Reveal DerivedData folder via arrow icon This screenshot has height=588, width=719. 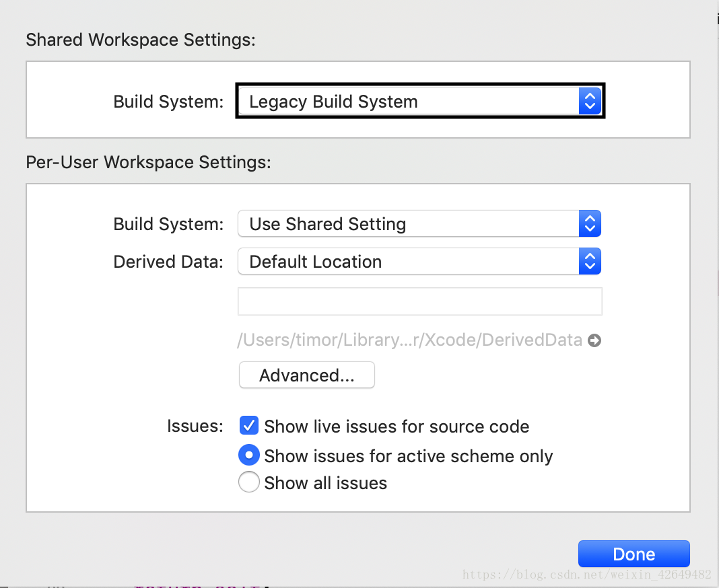[594, 340]
